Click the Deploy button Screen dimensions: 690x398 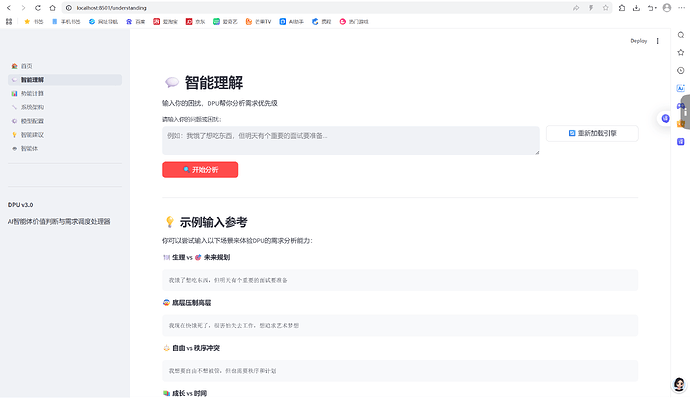click(639, 41)
